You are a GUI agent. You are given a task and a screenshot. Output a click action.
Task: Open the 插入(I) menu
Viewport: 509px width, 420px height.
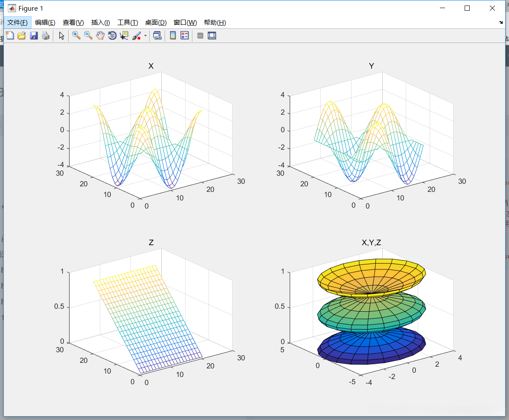click(101, 23)
